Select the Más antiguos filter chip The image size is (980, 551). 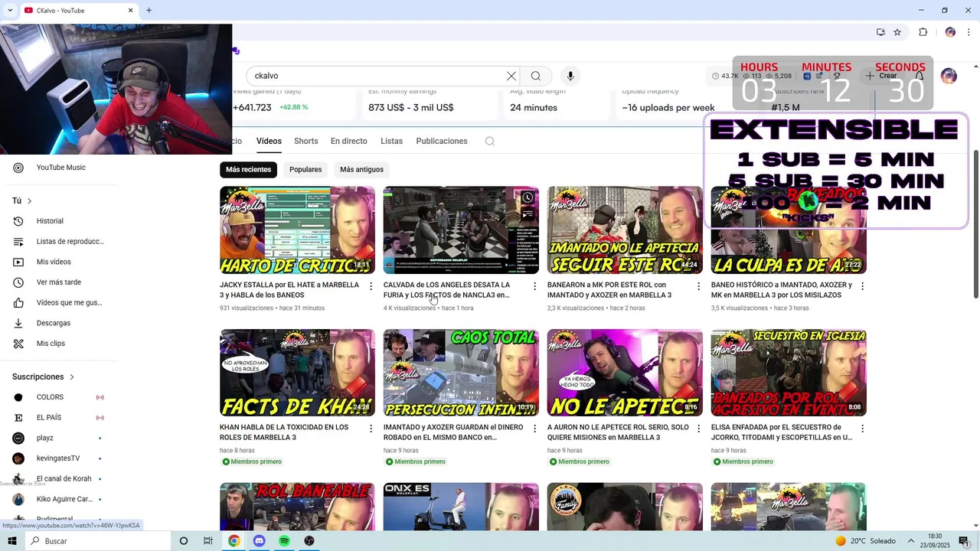click(361, 169)
